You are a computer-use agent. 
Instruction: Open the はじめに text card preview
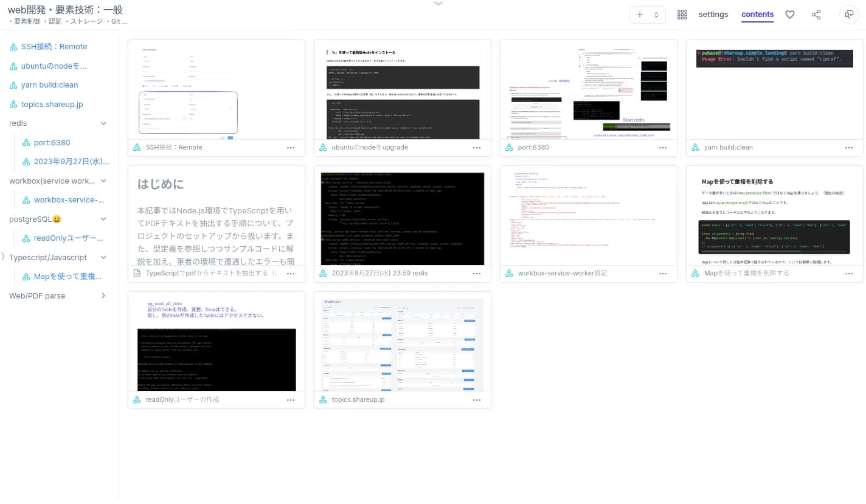coord(216,216)
